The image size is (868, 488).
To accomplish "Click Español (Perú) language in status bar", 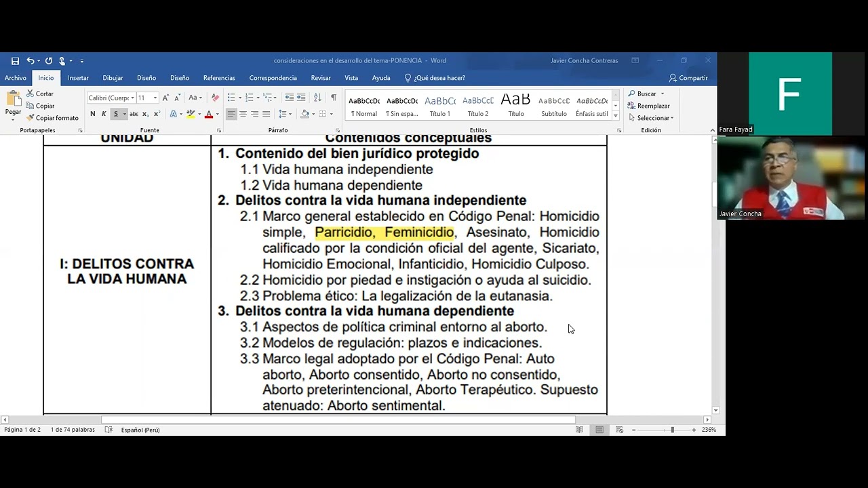I will (140, 430).
